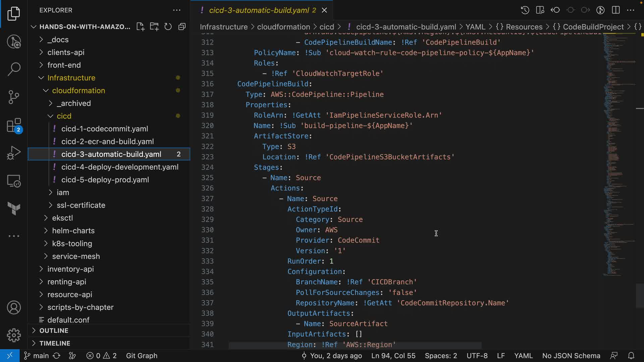Expand the TIMELINE section
The image size is (644, 362).
pyautogui.click(x=55, y=343)
